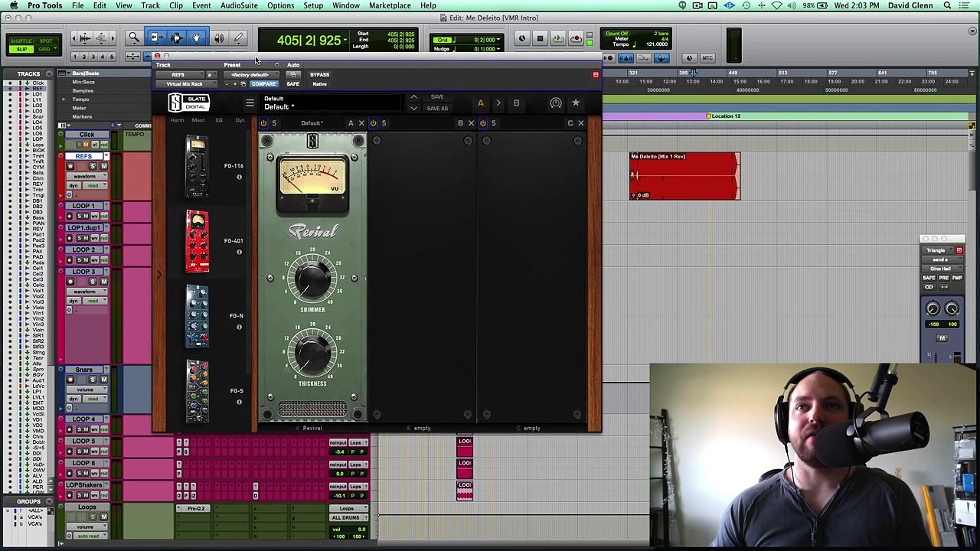Screen dimensions: 980x551
Task: Remove module from slot C
Action: (580, 123)
